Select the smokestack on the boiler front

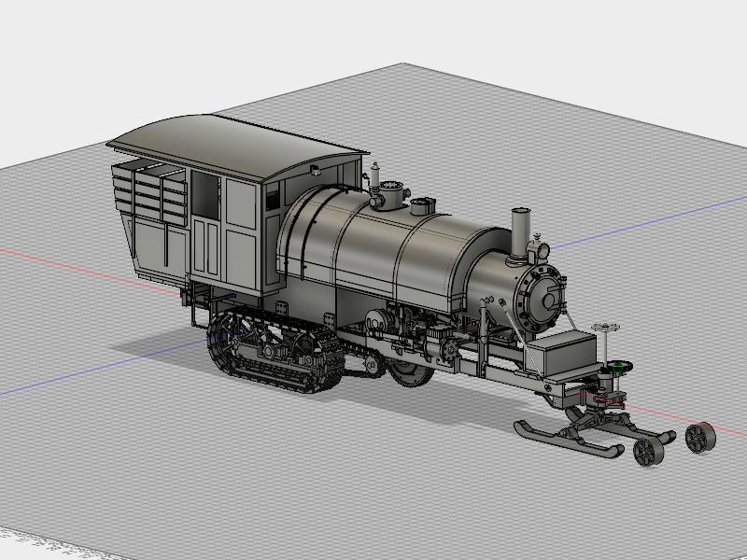pyautogui.click(x=520, y=236)
